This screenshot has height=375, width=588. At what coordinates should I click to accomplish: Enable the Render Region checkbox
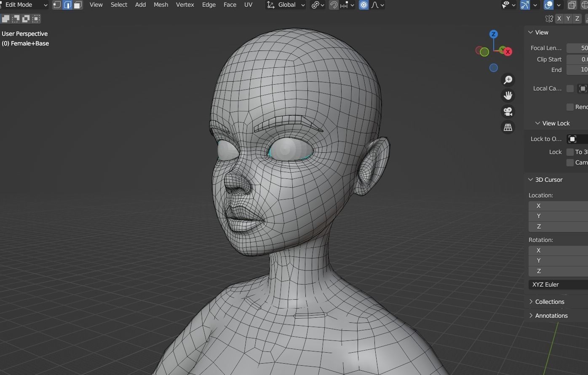[570, 107]
